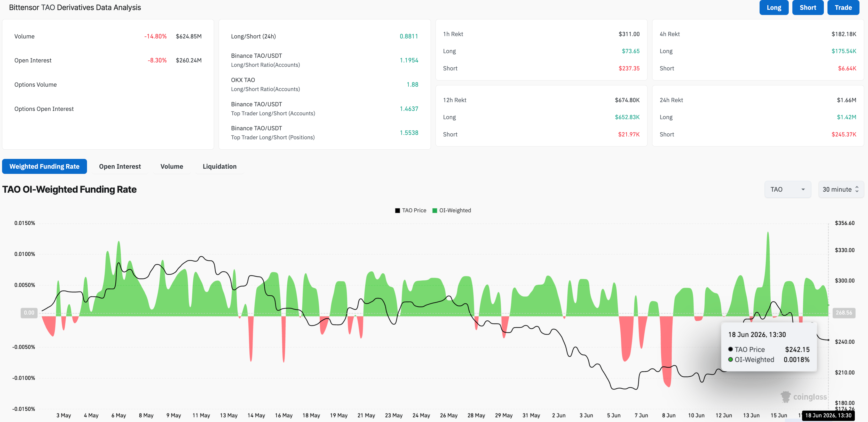This screenshot has width=868, height=422.
Task: Click the blue Trade button
Action: (843, 7)
